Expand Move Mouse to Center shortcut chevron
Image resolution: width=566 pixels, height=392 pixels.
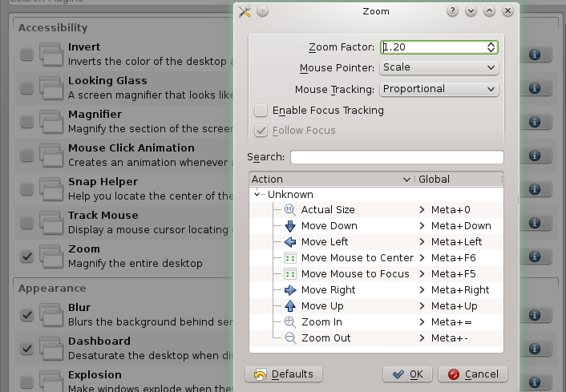coord(422,257)
